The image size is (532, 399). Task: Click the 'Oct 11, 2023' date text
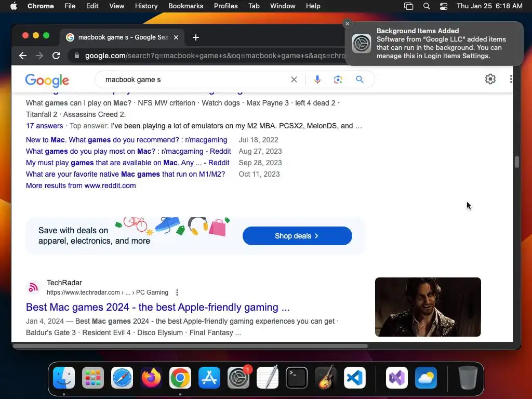tap(259, 174)
